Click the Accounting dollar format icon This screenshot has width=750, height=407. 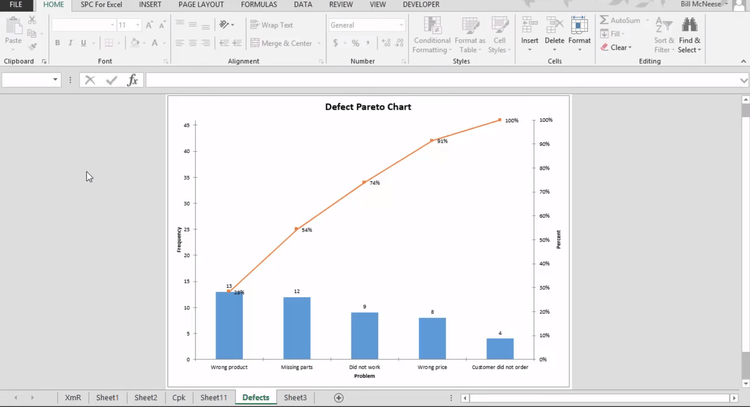point(335,43)
